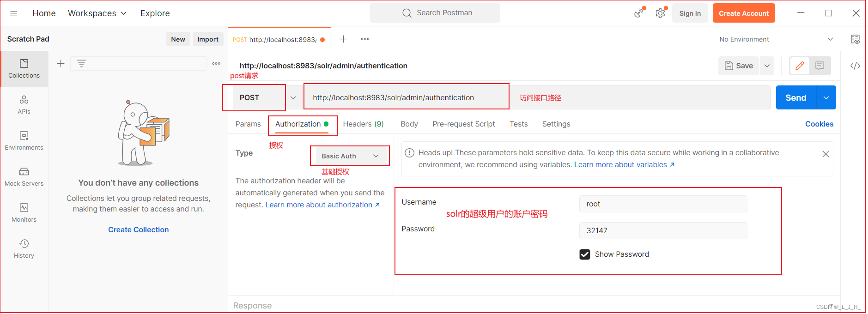Screen dimensions: 868x314
Task: Switch to the Pre-request Script tab
Action: coord(463,124)
